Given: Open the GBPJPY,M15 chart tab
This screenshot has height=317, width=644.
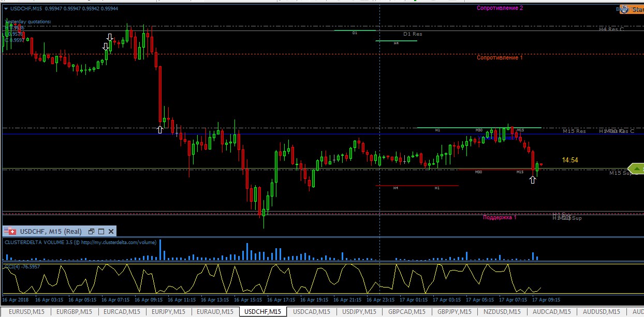Looking at the screenshot, I should [455, 312].
